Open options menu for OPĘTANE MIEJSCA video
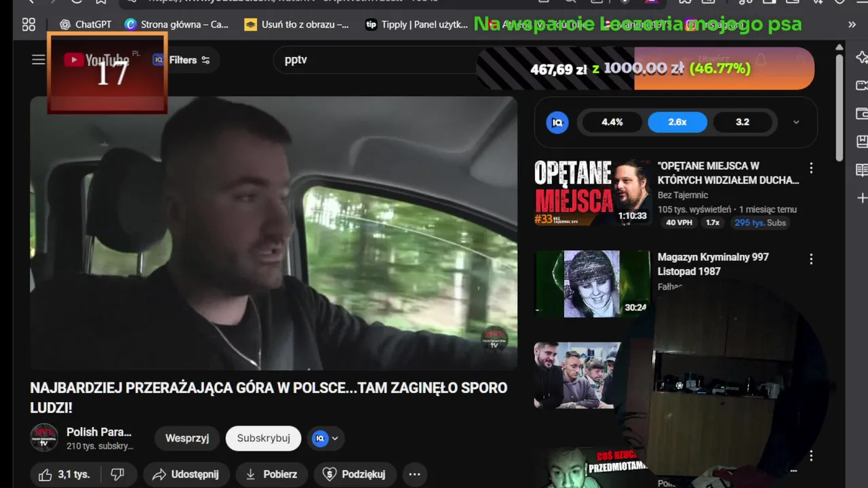The image size is (868, 488). point(810,168)
